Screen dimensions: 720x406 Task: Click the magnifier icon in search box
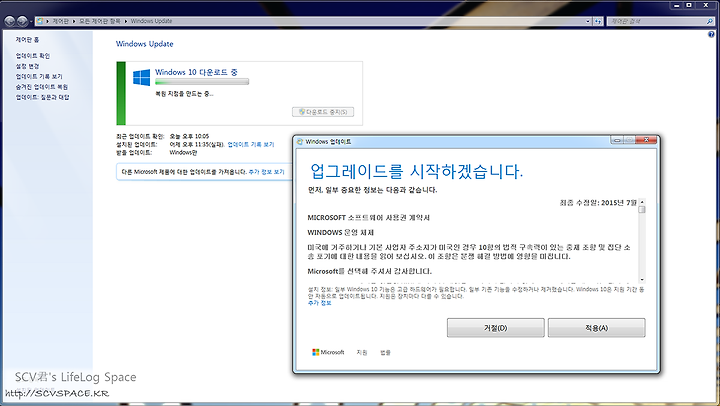[710, 21]
